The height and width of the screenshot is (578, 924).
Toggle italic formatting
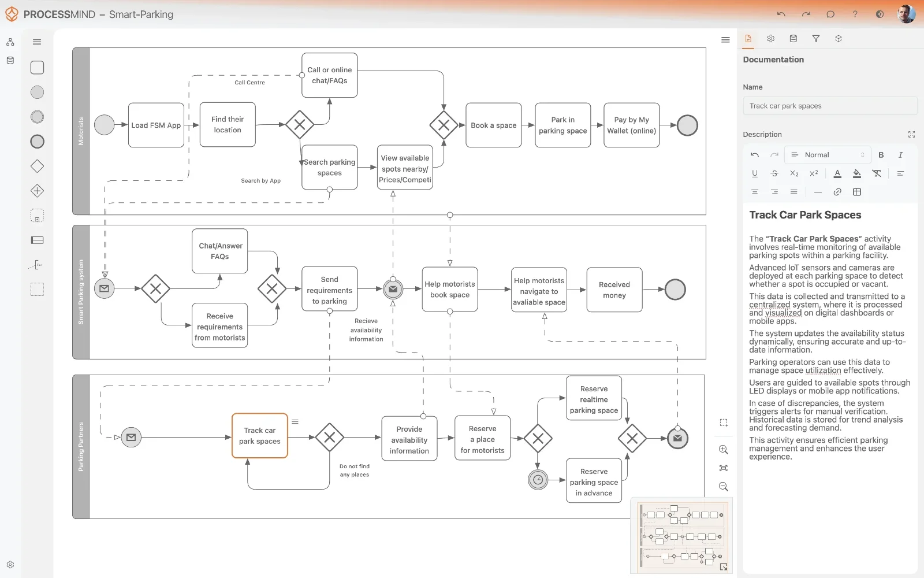[x=900, y=155]
